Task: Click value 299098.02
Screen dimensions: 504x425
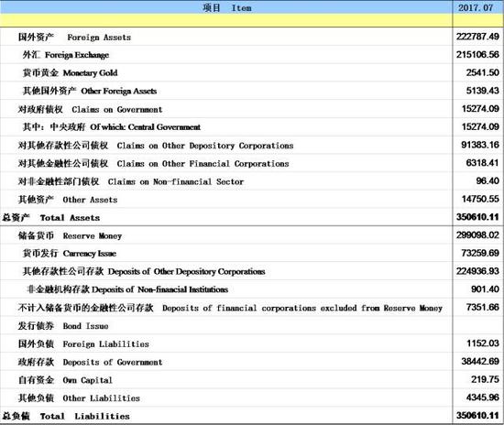Action: [x=477, y=235]
